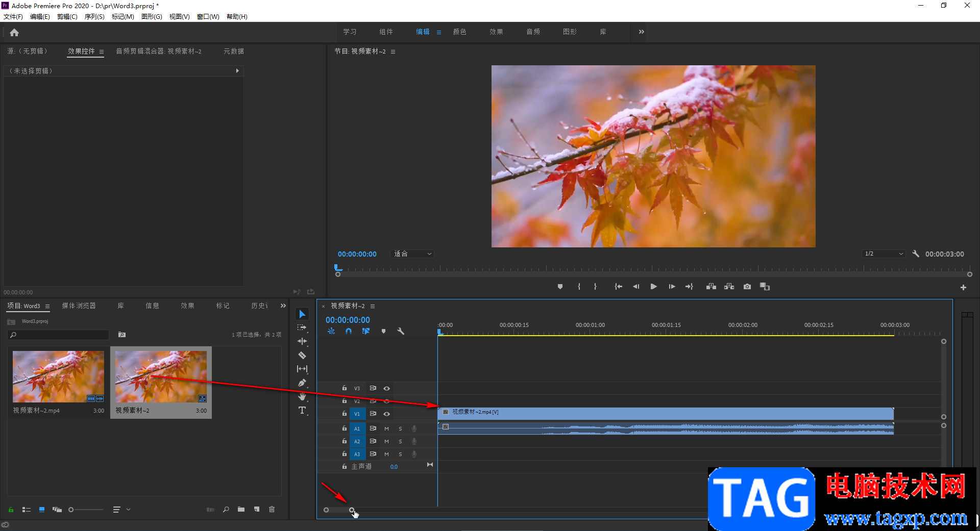Switch to 颜色 workspace
Screen dimensions: 980x531
tap(460, 32)
